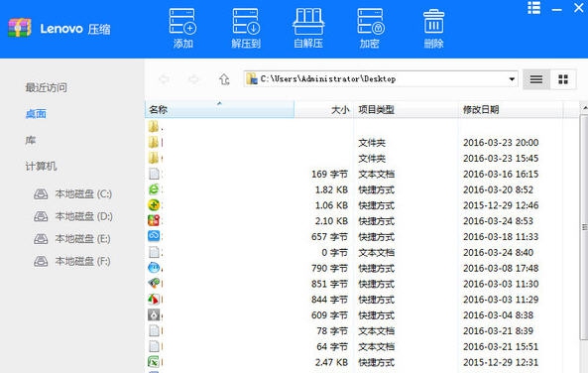Select the date 2016-03-16 16:15
Image resolution: width=588 pixels, height=373 pixels.
(x=501, y=175)
